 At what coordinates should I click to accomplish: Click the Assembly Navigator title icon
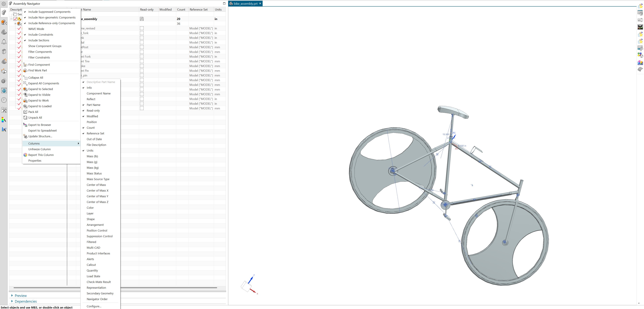click(11, 4)
